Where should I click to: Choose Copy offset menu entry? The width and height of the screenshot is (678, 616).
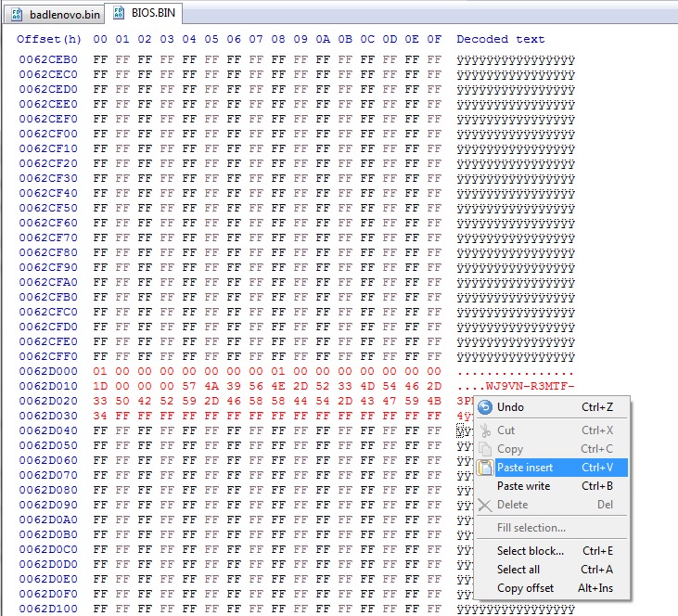coord(552,588)
